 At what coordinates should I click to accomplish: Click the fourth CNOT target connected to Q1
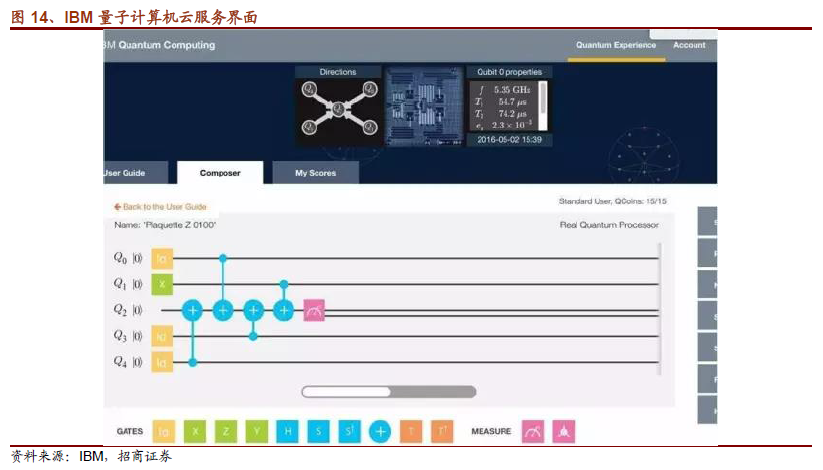coord(284,310)
